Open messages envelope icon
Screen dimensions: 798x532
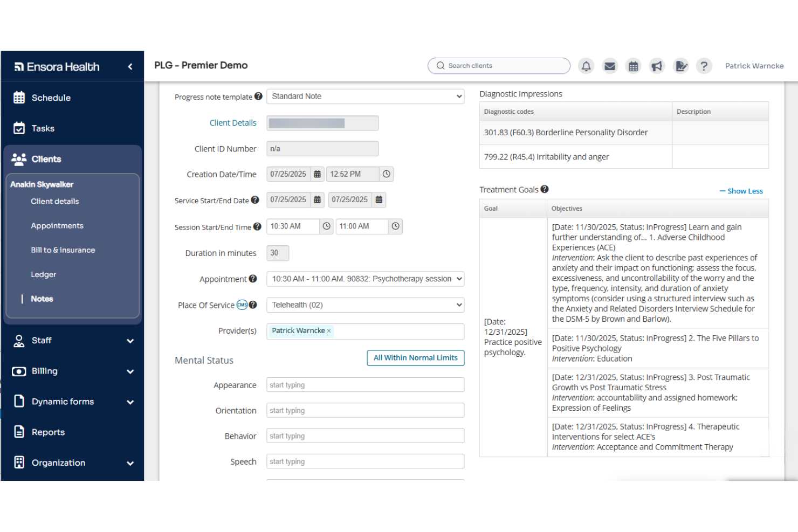(x=610, y=66)
